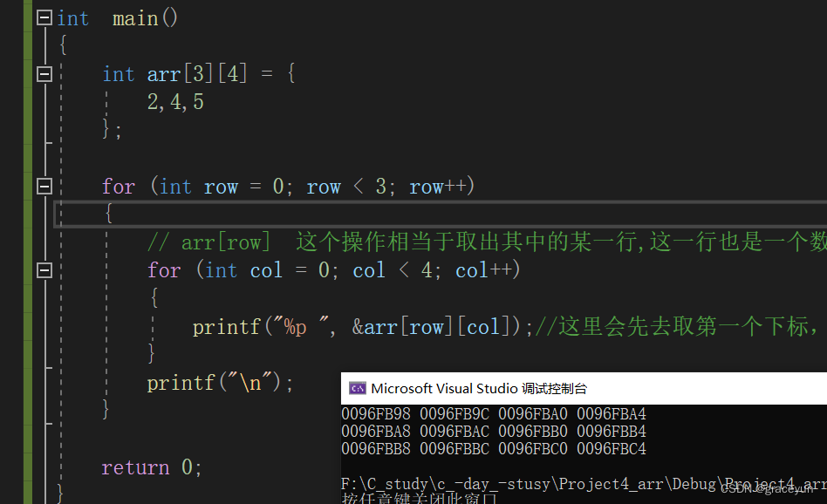Click 'col < 4' loop condition
The height and width of the screenshot is (504, 827).
393,270
